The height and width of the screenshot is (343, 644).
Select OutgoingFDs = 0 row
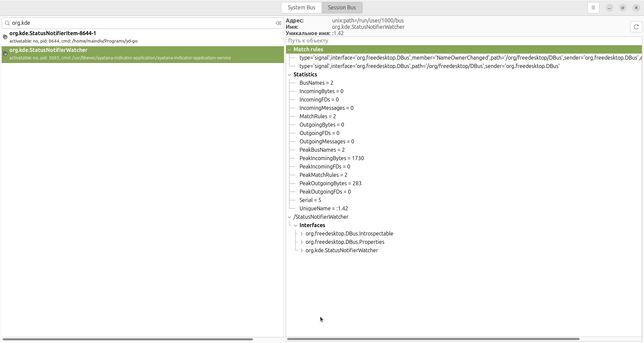click(464, 133)
